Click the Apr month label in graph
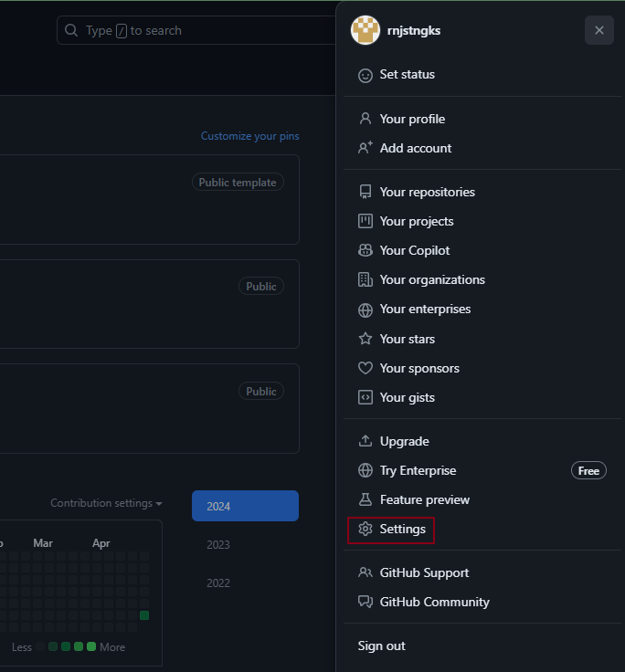 pos(101,543)
